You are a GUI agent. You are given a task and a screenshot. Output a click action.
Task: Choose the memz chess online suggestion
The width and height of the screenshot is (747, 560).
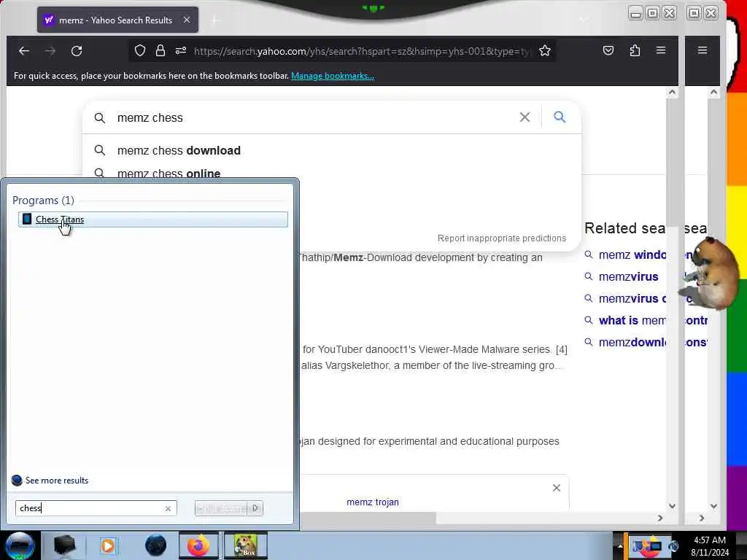[x=169, y=173]
